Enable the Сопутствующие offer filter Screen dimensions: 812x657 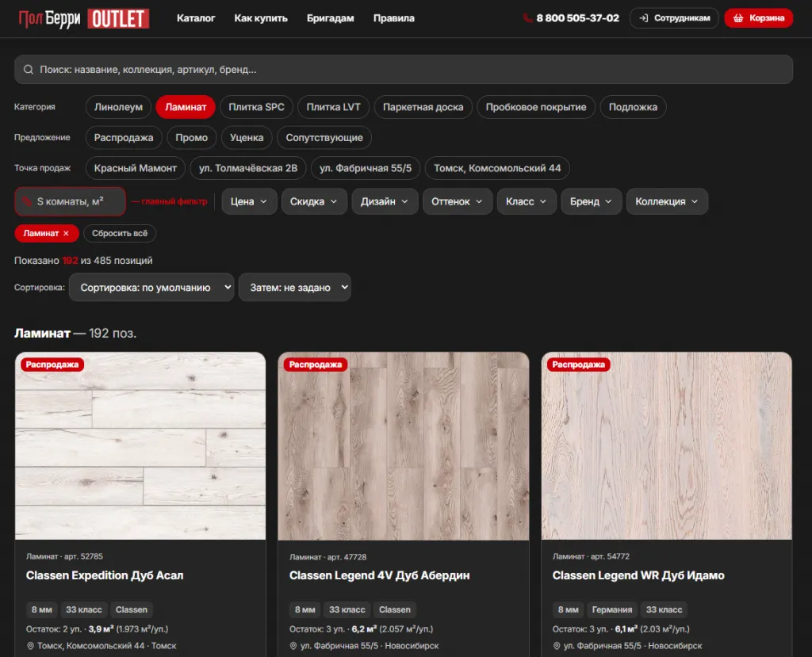[324, 138]
